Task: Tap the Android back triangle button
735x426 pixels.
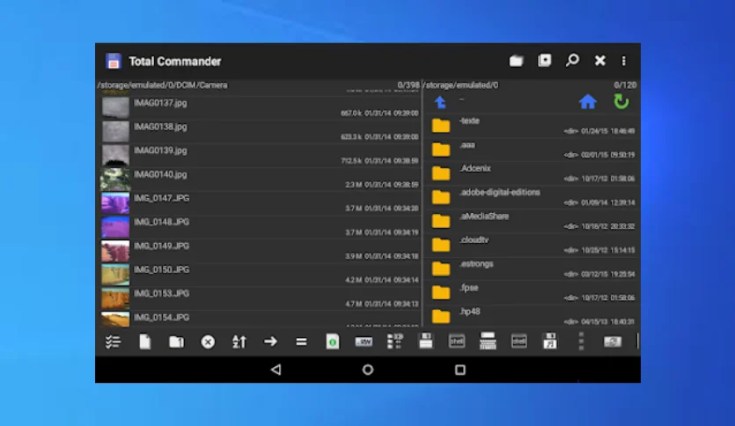Action: 276,370
